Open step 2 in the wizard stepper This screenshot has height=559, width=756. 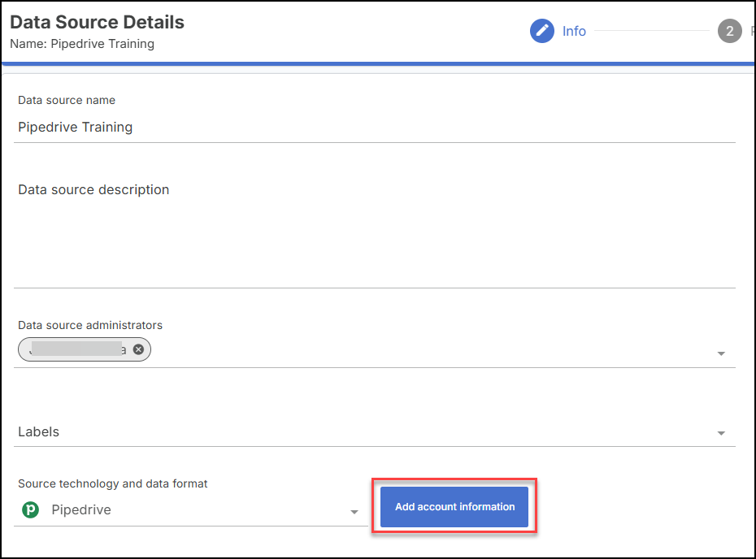click(729, 31)
